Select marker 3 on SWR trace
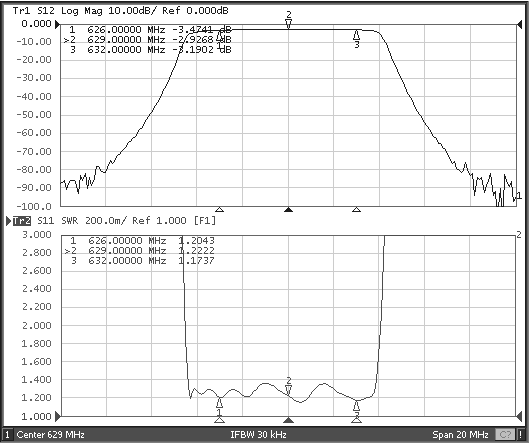 (357, 405)
